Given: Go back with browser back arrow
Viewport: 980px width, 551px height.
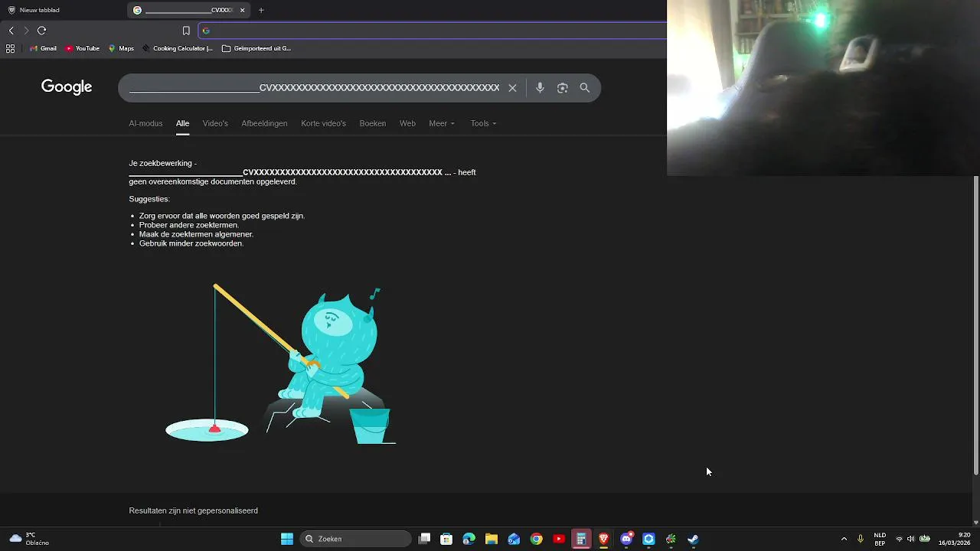Looking at the screenshot, I should tap(11, 31).
